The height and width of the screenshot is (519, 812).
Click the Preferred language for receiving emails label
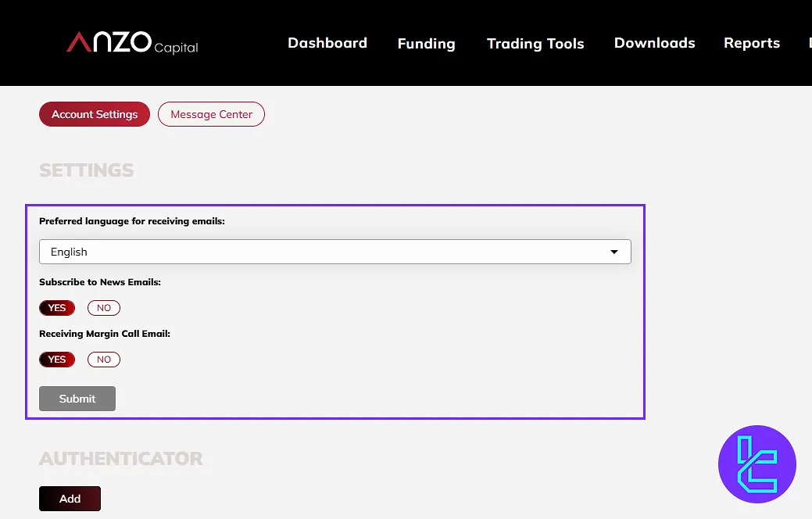click(132, 221)
